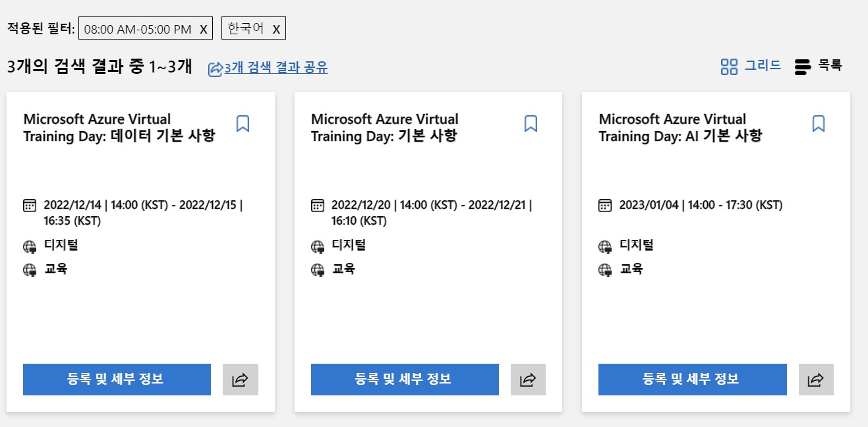Open the title Training Day: AI 기본 사항

click(680, 128)
